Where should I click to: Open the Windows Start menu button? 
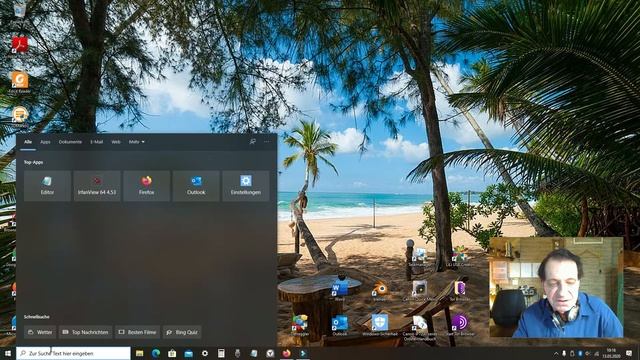[8, 353]
